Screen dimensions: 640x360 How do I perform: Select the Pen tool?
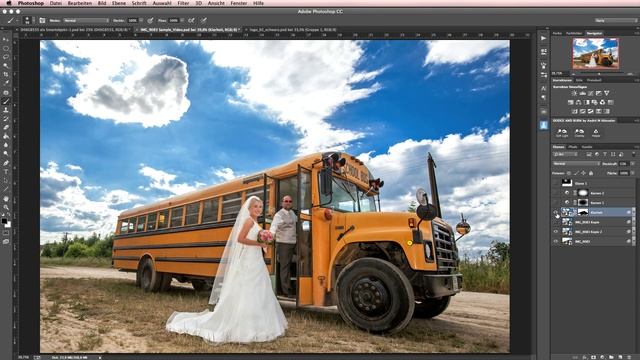(6, 163)
